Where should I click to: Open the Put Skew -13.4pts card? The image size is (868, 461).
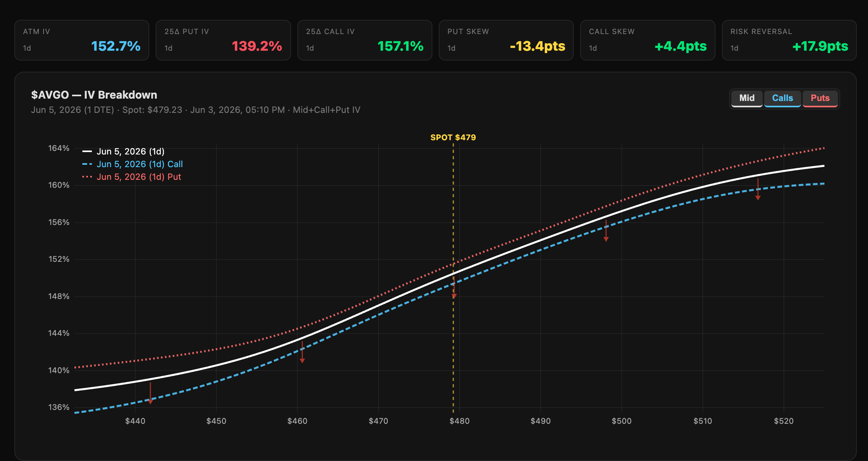click(506, 40)
